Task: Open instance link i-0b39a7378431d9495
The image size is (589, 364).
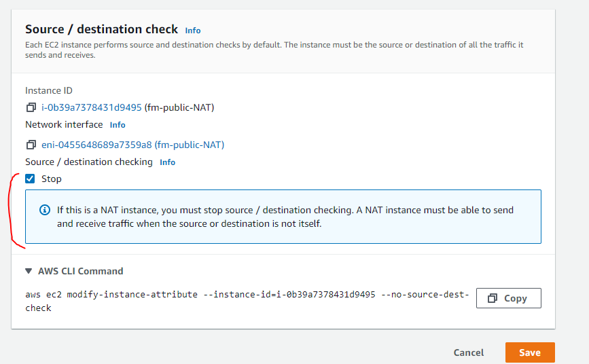Action: (91, 107)
